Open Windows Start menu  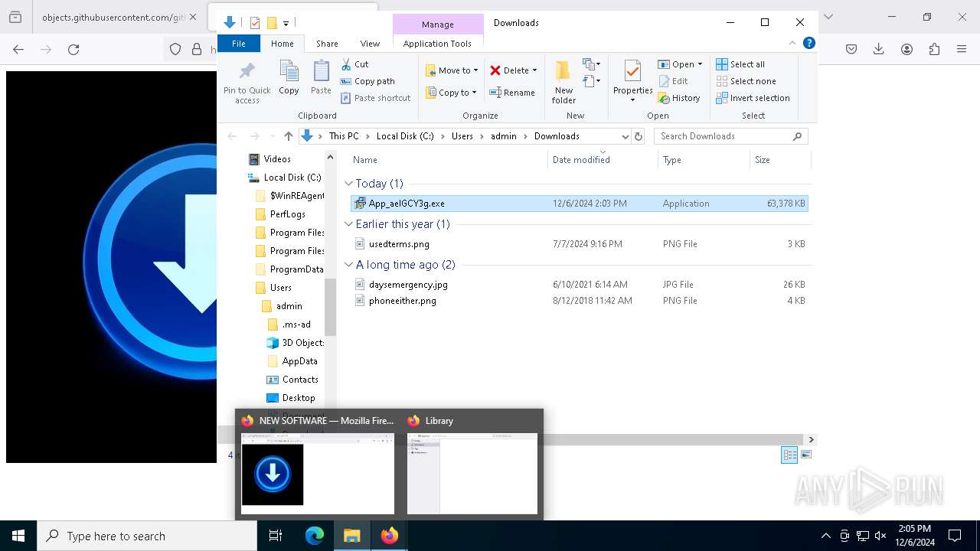click(18, 536)
